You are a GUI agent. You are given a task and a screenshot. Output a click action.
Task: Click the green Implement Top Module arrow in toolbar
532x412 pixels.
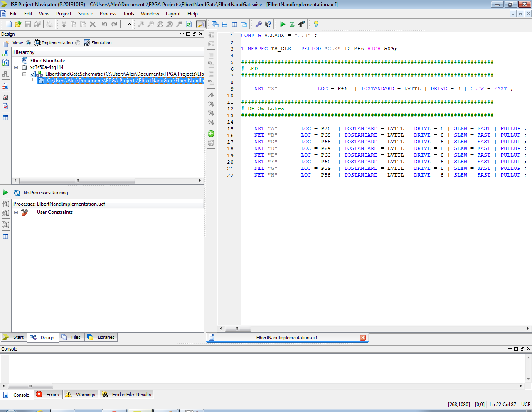[x=283, y=24]
